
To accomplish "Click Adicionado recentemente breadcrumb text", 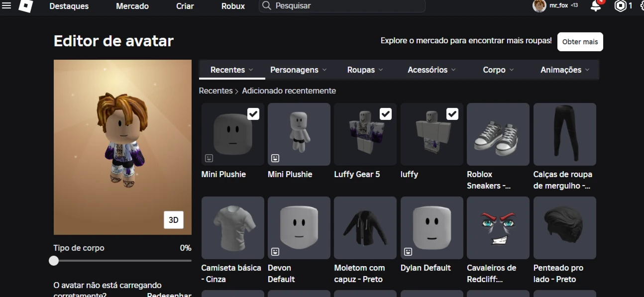I will (289, 91).
